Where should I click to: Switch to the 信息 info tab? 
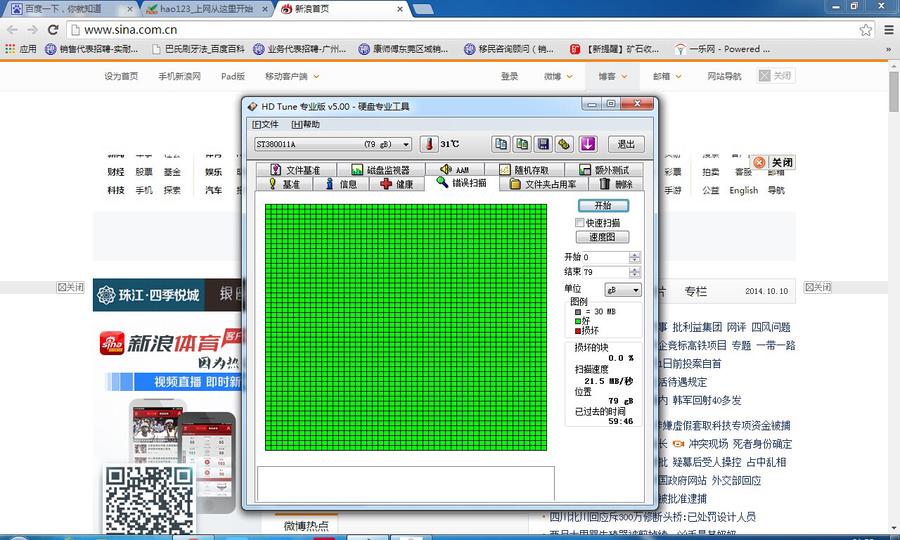[341, 184]
